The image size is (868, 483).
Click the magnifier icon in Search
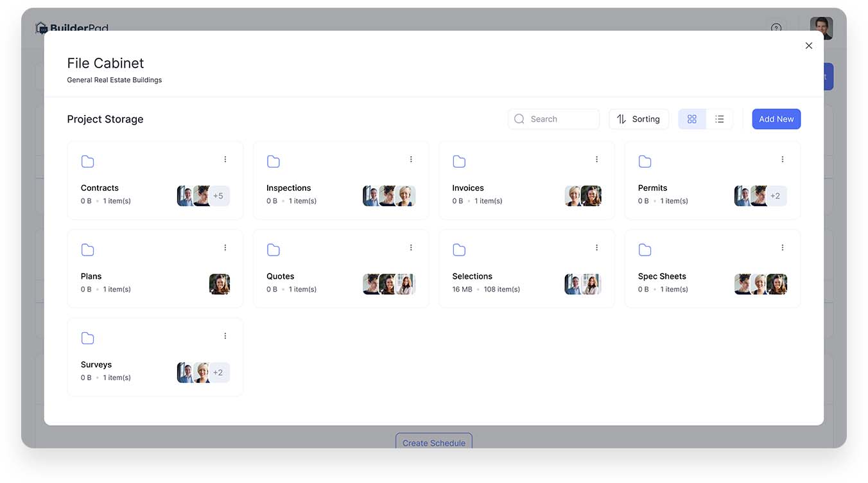pyautogui.click(x=519, y=119)
